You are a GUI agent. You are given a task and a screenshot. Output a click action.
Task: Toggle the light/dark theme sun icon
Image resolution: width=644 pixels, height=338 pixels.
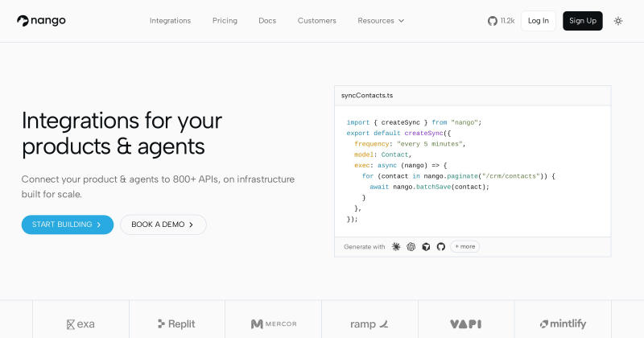click(618, 21)
